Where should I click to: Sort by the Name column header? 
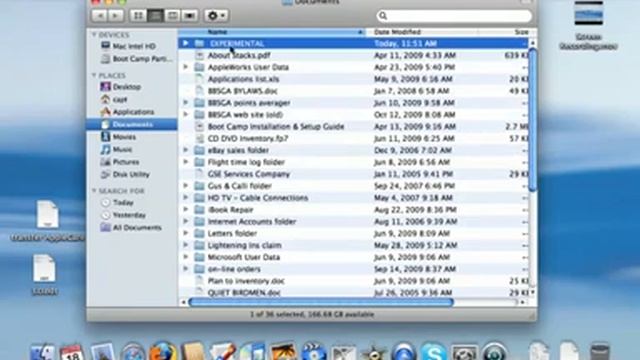point(271,32)
